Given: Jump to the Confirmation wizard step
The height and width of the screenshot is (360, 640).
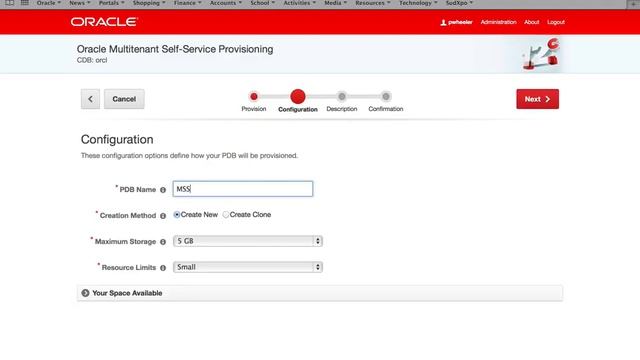Looking at the screenshot, I should [x=386, y=97].
